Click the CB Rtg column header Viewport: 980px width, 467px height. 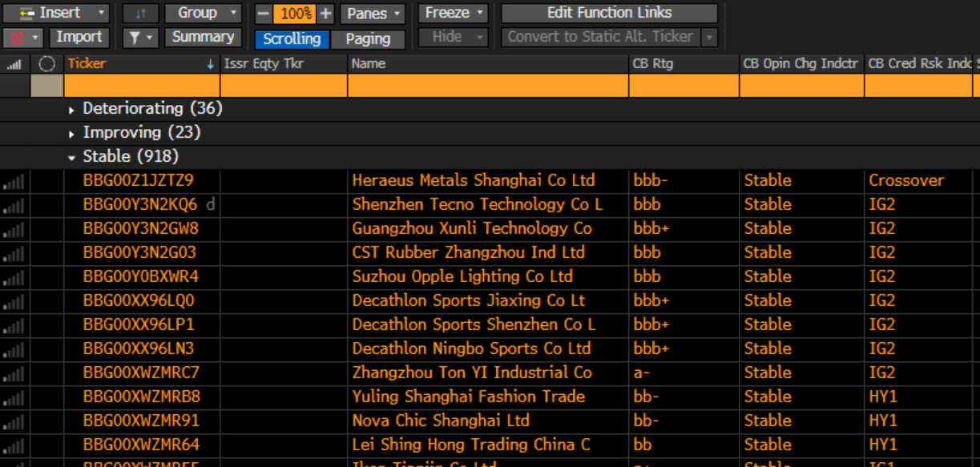684,64
